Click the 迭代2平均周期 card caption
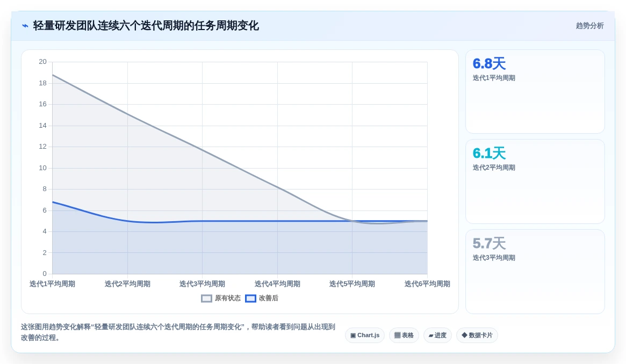The width and height of the screenshot is (626, 364). tap(494, 168)
